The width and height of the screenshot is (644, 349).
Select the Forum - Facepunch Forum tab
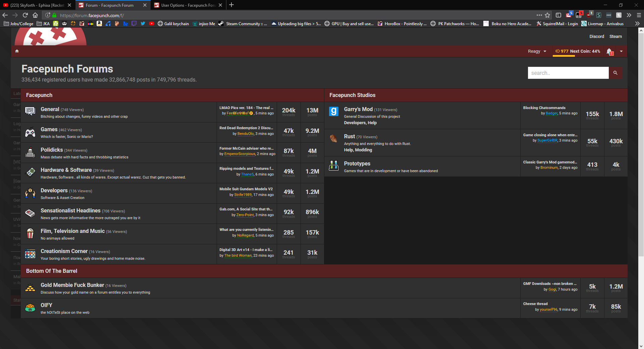113,5
